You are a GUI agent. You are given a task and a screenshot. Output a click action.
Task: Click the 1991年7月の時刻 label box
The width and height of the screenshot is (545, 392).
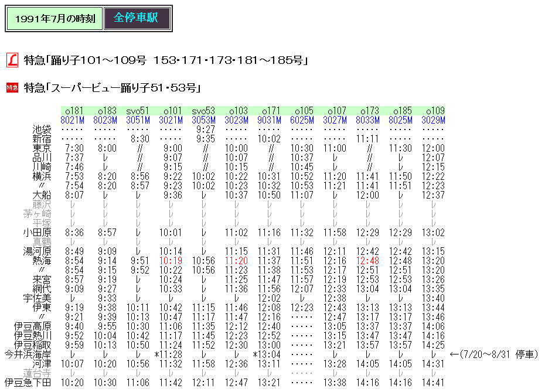pos(54,18)
